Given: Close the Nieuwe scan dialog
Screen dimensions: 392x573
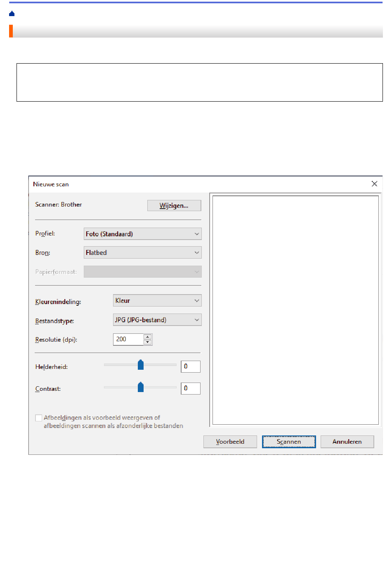Looking at the screenshot, I should click(x=374, y=184).
